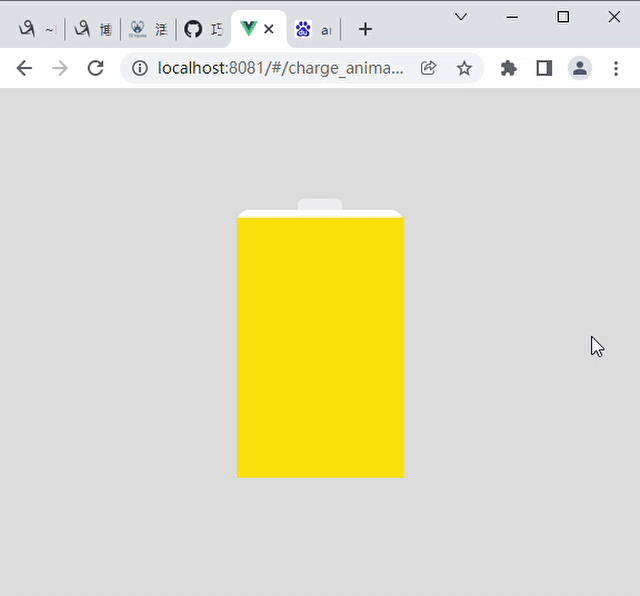Toggle the side panel icon
This screenshot has width=640, height=596.
544,68
